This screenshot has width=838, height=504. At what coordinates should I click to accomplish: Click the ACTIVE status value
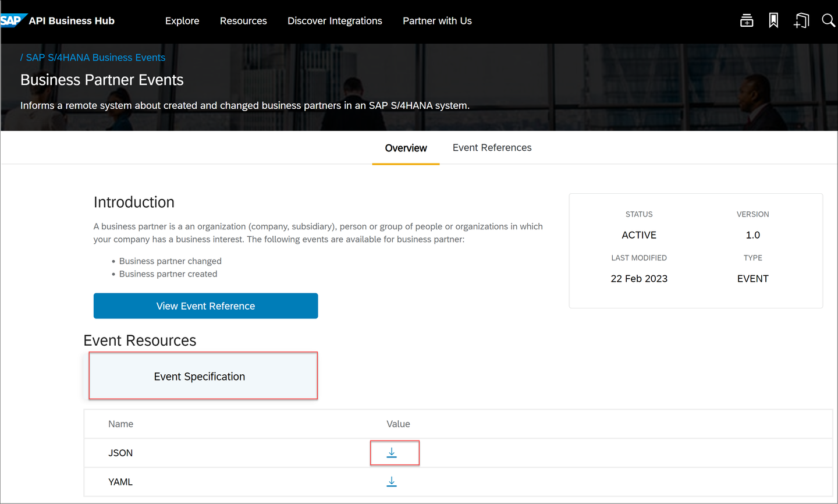pyautogui.click(x=639, y=235)
